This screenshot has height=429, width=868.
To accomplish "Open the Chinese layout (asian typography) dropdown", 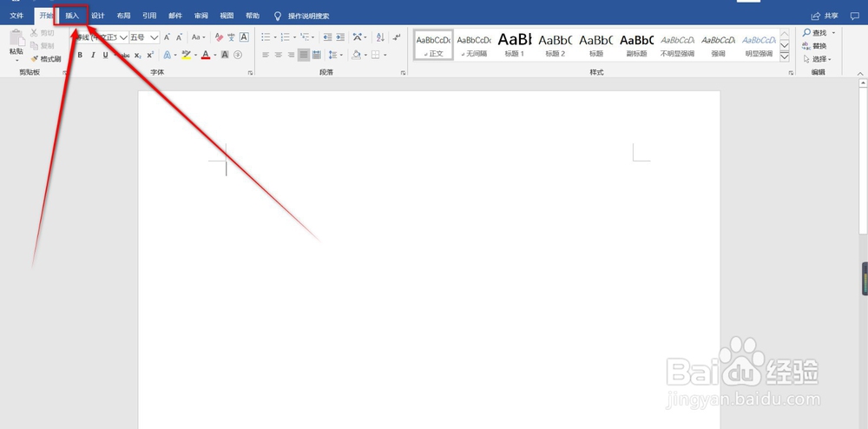I will [x=359, y=37].
